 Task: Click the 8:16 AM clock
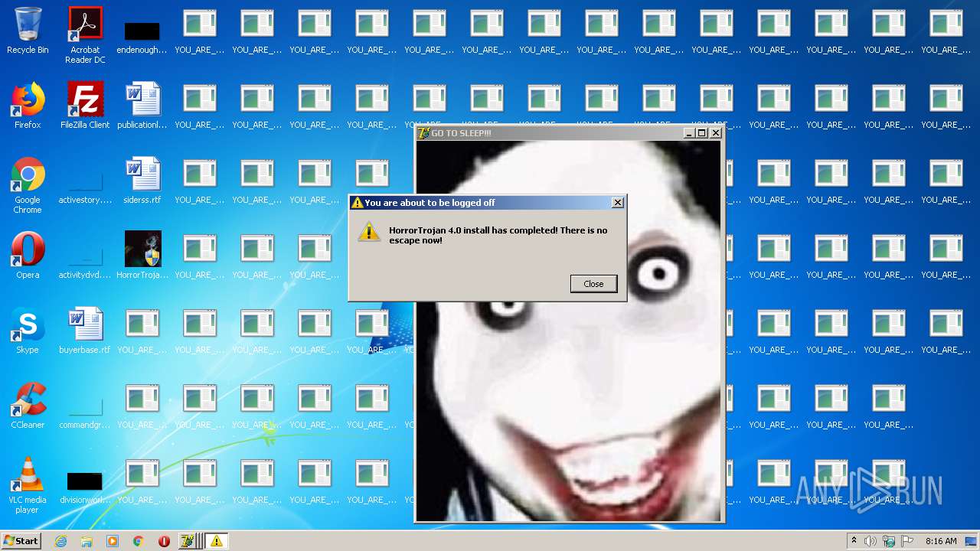click(x=941, y=541)
